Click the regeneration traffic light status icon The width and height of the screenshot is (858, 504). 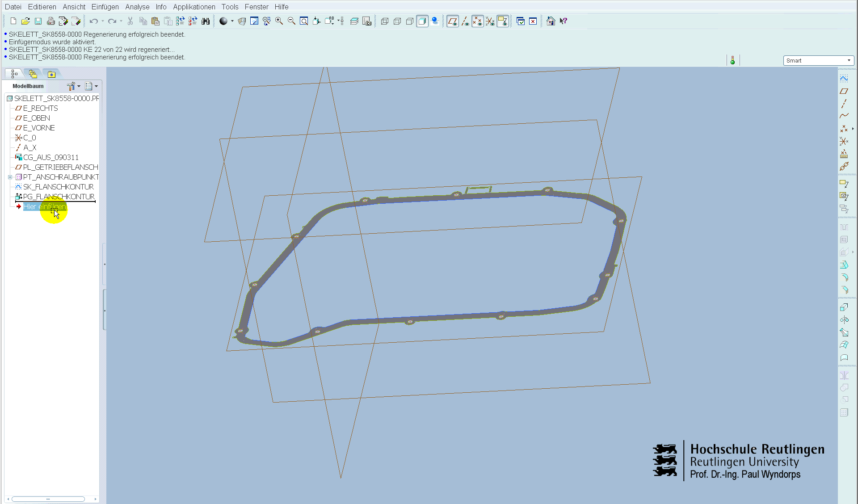coord(732,60)
